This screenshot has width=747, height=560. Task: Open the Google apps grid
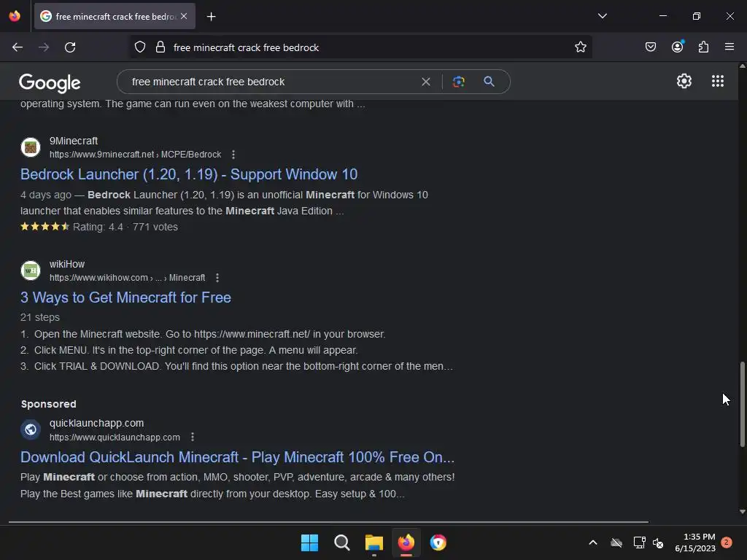pyautogui.click(x=718, y=81)
